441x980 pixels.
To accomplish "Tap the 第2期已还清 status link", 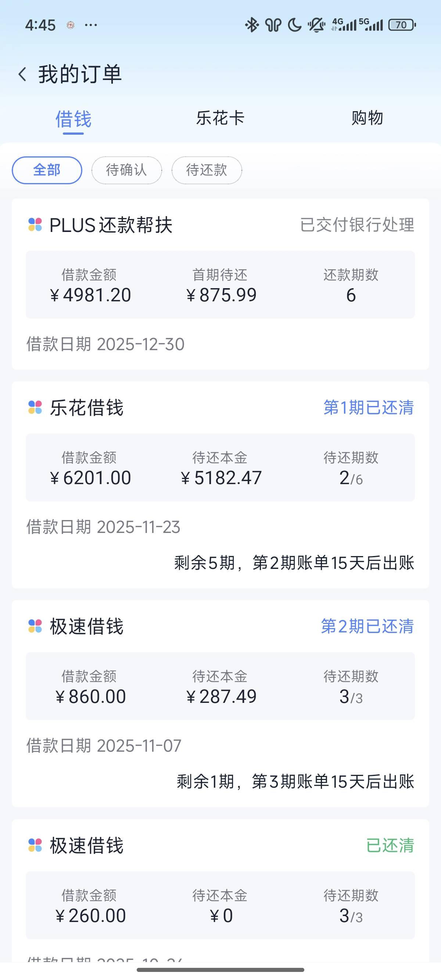I will pyautogui.click(x=367, y=626).
